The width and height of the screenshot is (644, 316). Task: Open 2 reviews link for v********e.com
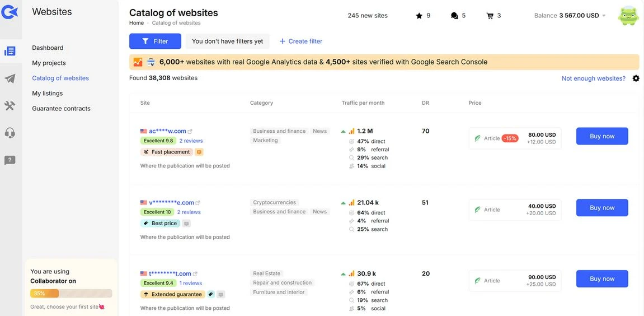[x=189, y=212]
